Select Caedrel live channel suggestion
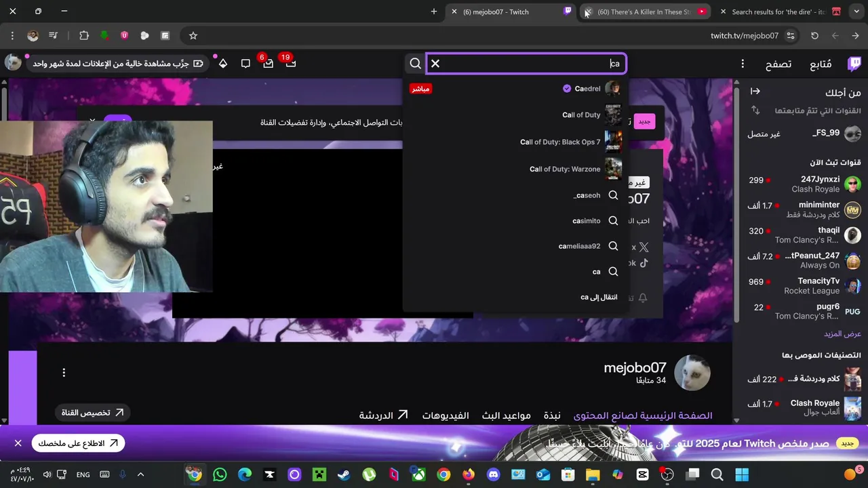This screenshot has height=488, width=868. (515, 89)
